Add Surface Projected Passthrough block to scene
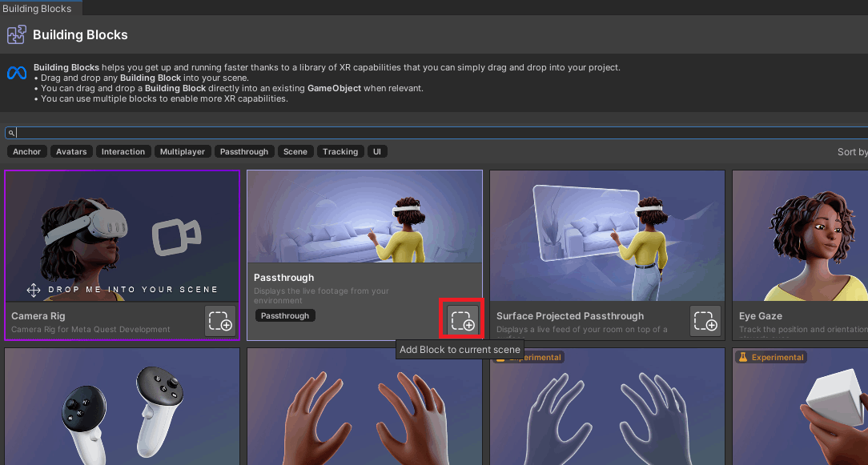The image size is (868, 465). (705, 320)
